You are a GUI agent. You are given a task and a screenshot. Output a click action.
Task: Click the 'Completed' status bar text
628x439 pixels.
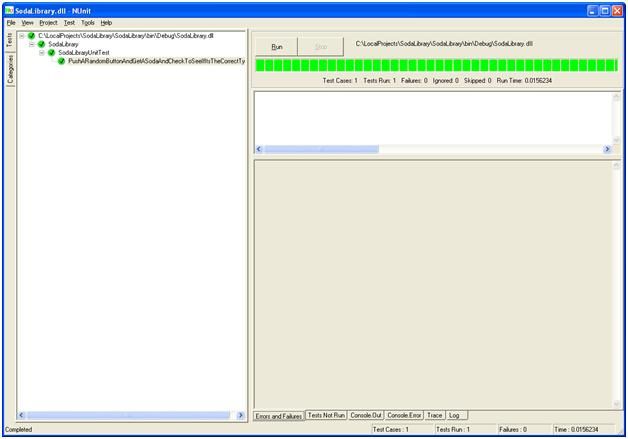tap(18, 429)
